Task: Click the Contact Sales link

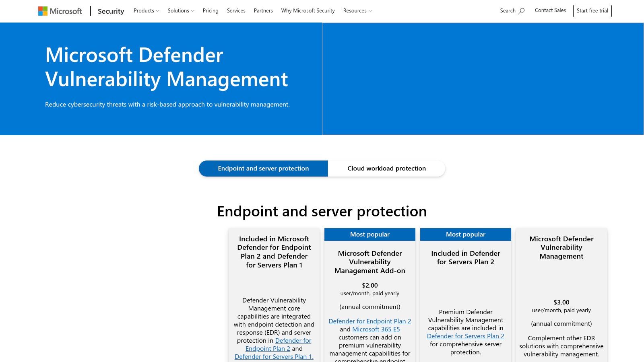Action: (550, 10)
